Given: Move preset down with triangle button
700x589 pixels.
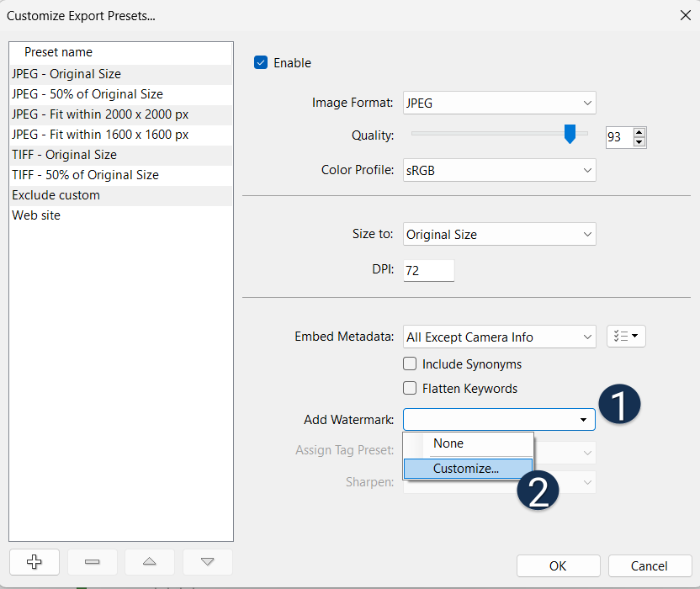Looking at the screenshot, I should click(x=207, y=561).
